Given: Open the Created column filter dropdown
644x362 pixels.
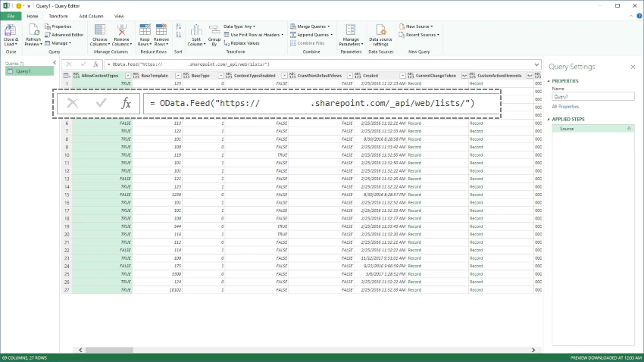Looking at the screenshot, I should click(402, 76).
